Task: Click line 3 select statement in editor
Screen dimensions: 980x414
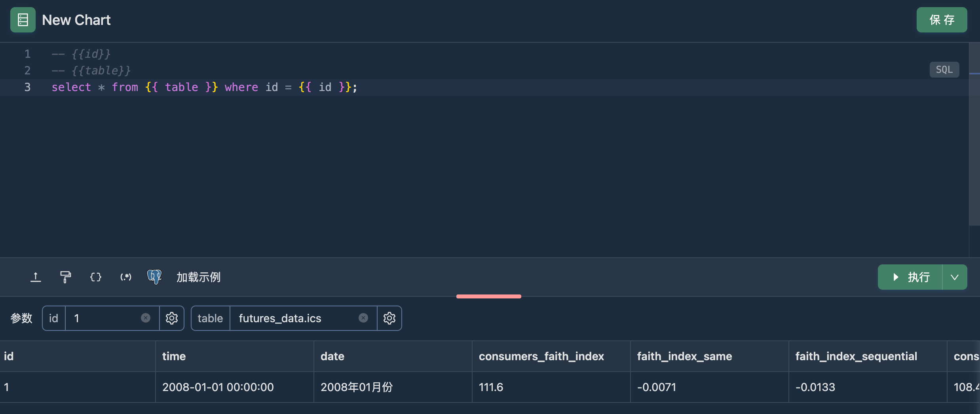Action: pyautogui.click(x=204, y=87)
